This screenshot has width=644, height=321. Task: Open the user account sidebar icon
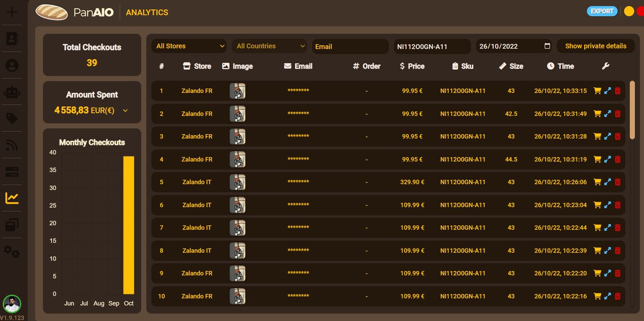12,65
